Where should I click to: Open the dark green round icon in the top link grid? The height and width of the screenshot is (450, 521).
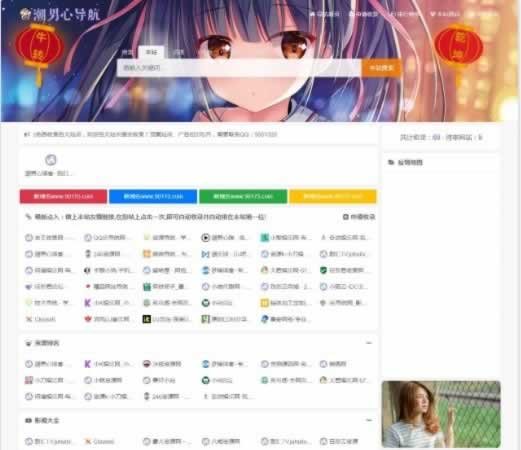[x=217, y=303]
